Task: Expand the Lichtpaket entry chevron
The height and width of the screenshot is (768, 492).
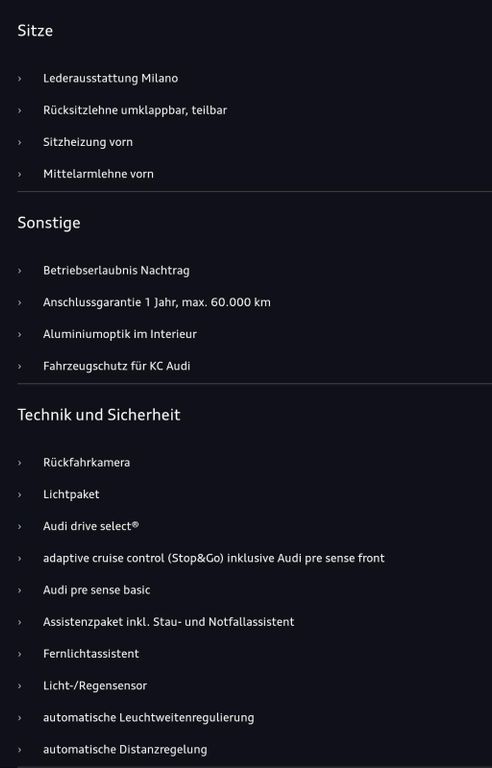Action: pyautogui.click(x=20, y=495)
